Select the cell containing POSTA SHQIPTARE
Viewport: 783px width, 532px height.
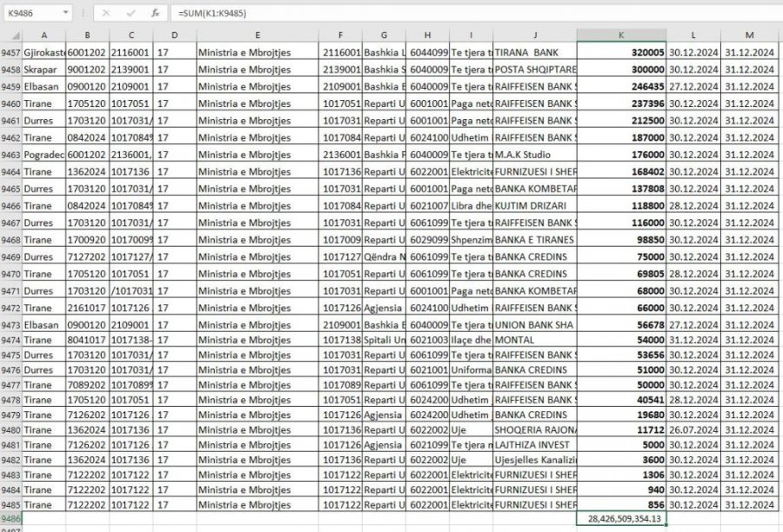click(534, 70)
